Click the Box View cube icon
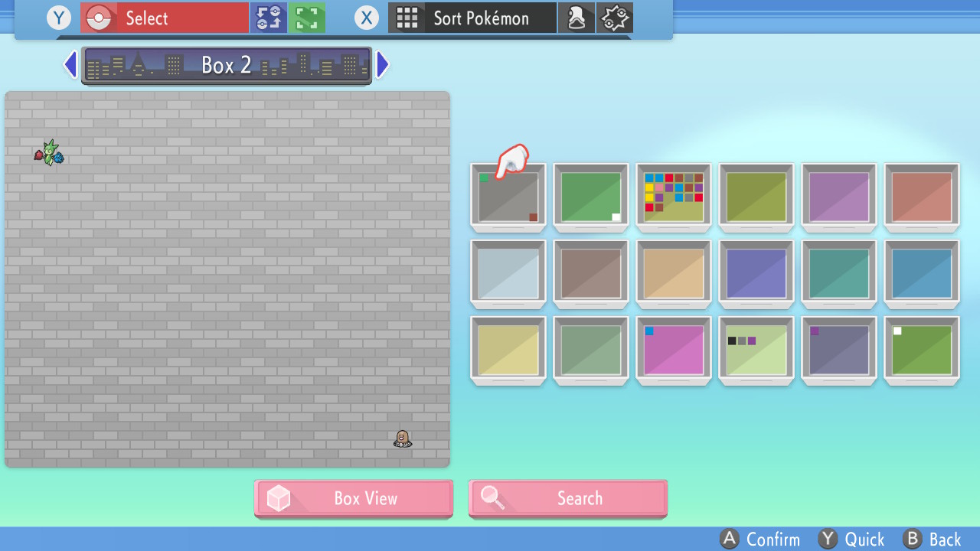Viewport: 980px width, 551px height. [279, 497]
